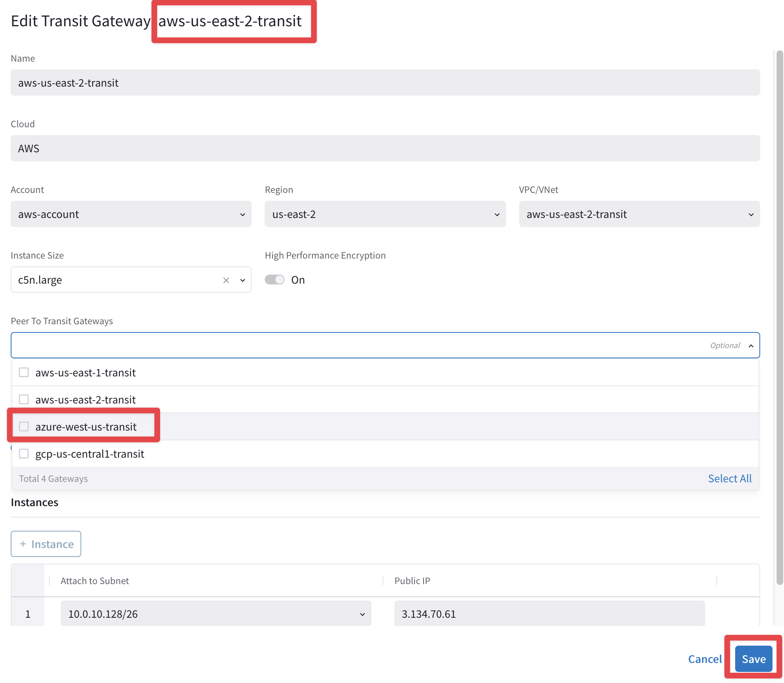Collapse the Peer To Transit Gateways list
Image resolution: width=784 pixels, height=683 pixels.
coord(751,346)
